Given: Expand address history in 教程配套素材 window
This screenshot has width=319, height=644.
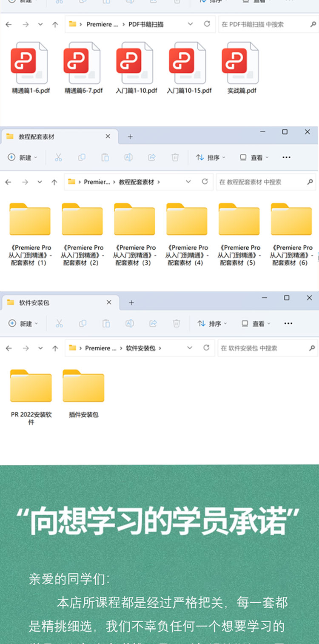Looking at the screenshot, I should (x=188, y=182).
